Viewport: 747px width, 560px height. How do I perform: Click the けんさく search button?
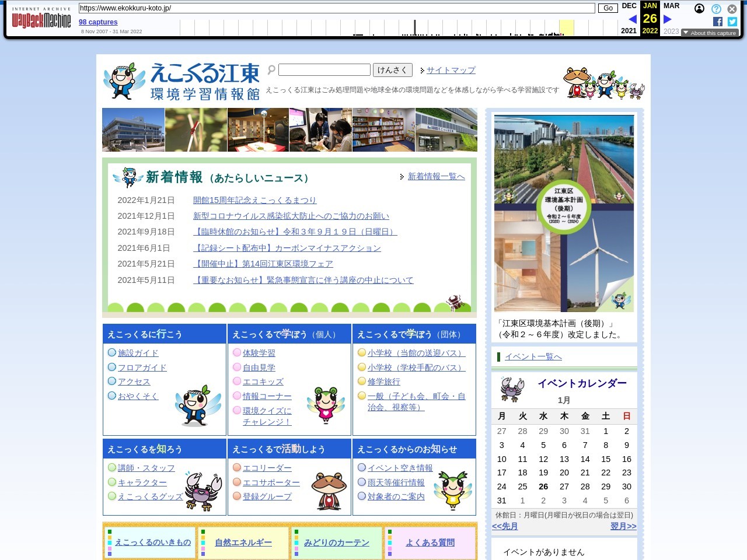tap(392, 70)
